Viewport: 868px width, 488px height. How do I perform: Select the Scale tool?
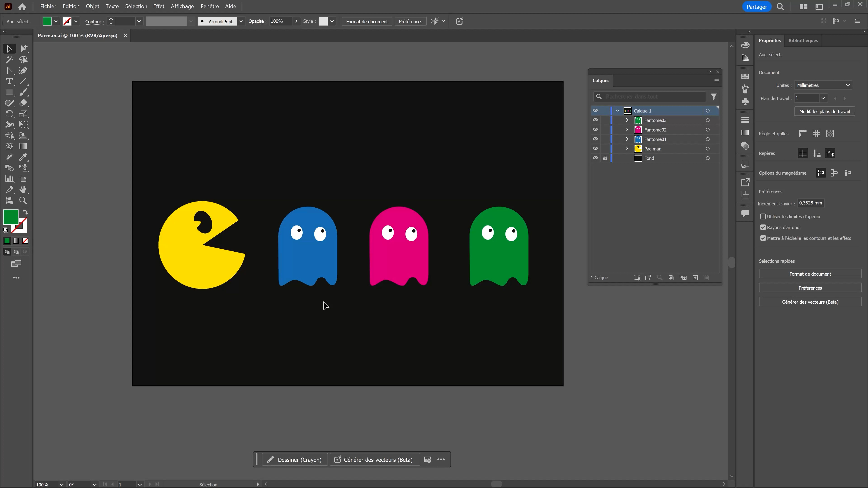click(23, 113)
